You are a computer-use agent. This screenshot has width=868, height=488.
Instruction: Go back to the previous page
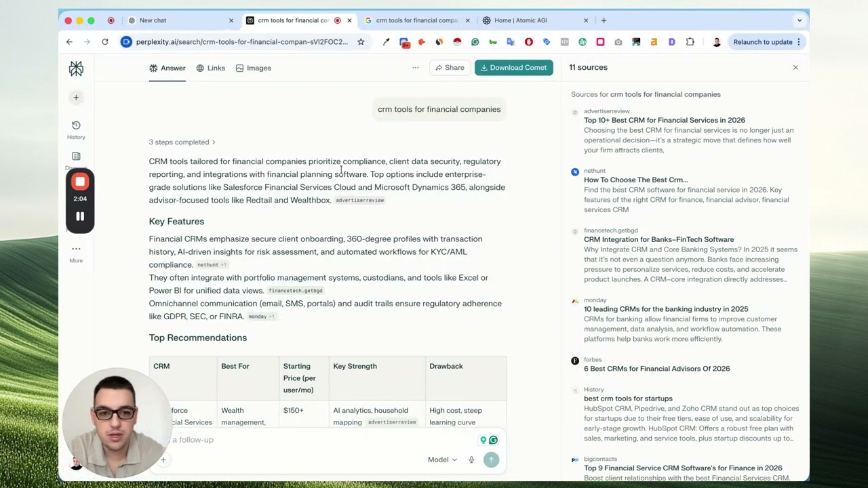(69, 42)
